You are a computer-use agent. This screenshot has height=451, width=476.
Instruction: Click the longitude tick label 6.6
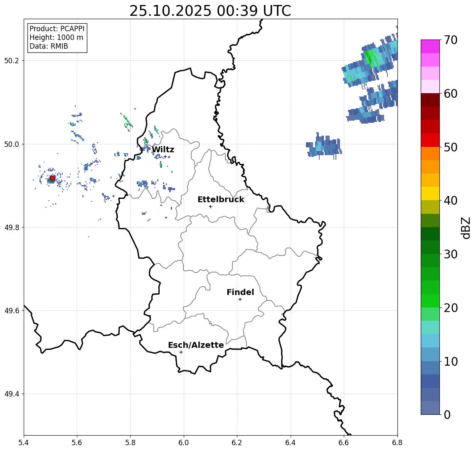click(344, 443)
